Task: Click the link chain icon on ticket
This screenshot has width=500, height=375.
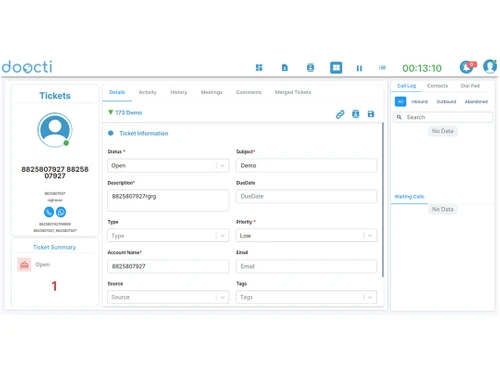Action: click(340, 114)
